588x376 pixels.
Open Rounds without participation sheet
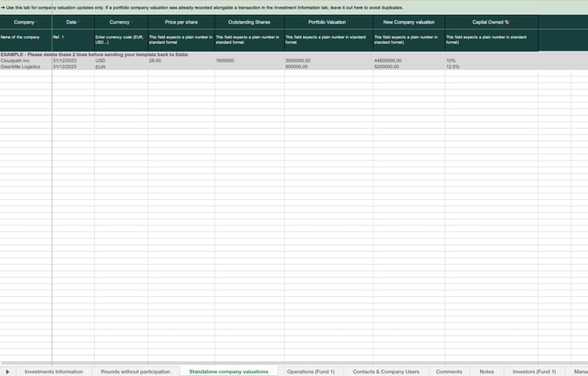135,372
